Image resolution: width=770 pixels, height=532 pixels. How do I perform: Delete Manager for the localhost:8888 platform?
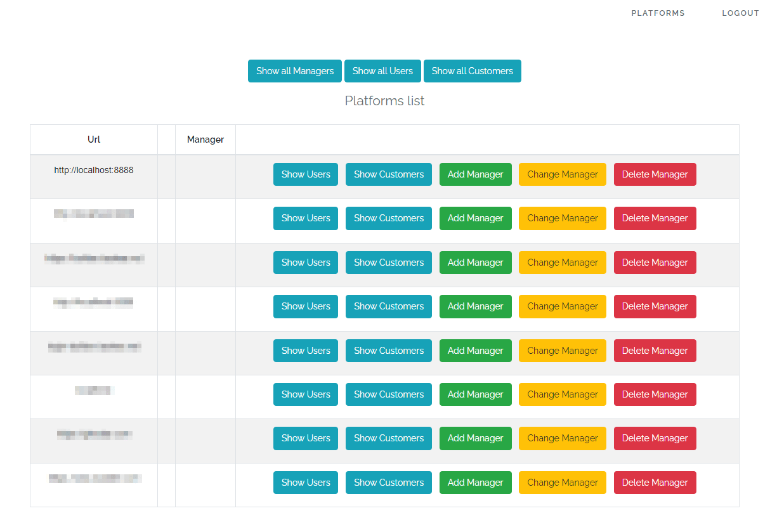(x=655, y=174)
